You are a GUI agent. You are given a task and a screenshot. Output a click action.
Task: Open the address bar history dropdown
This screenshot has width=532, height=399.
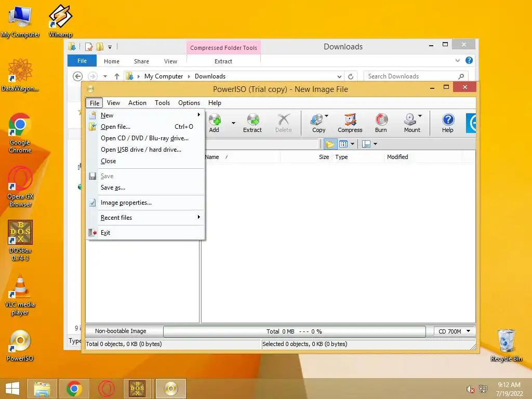339,76
